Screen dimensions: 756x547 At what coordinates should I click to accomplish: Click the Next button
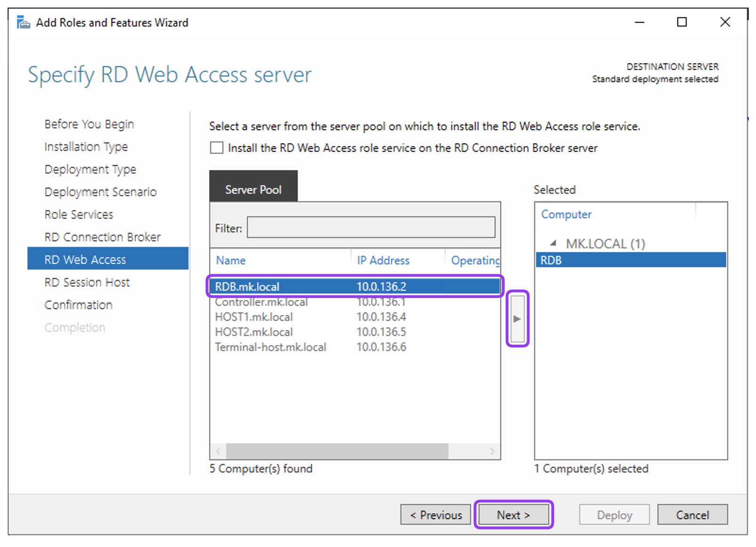click(x=513, y=514)
